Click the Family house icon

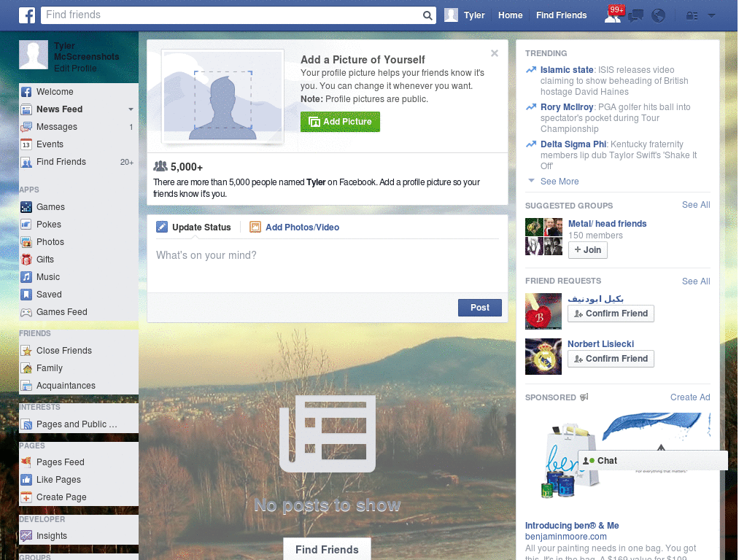point(26,368)
